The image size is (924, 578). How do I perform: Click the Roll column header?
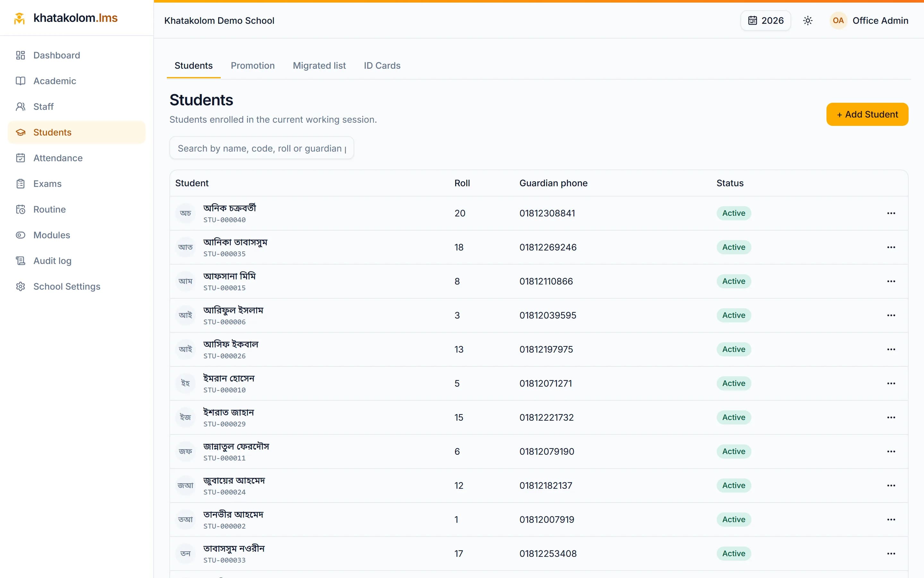coord(462,183)
